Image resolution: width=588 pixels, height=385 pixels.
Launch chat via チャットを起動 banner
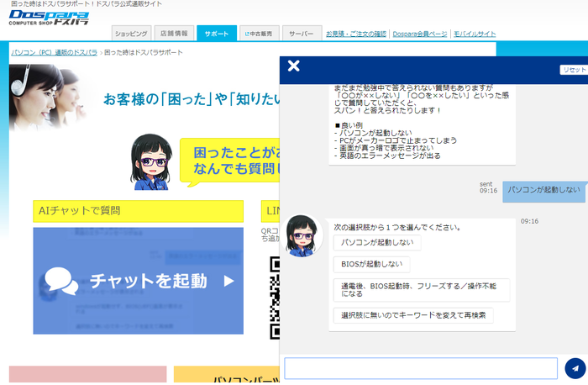pos(138,281)
